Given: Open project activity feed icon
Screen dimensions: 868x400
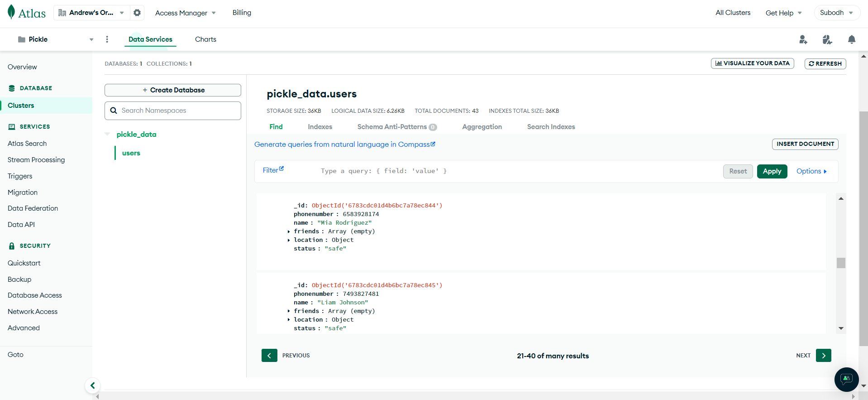Looking at the screenshot, I should 827,40.
